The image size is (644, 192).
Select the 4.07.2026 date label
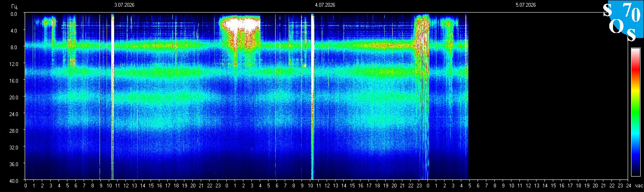325,5
